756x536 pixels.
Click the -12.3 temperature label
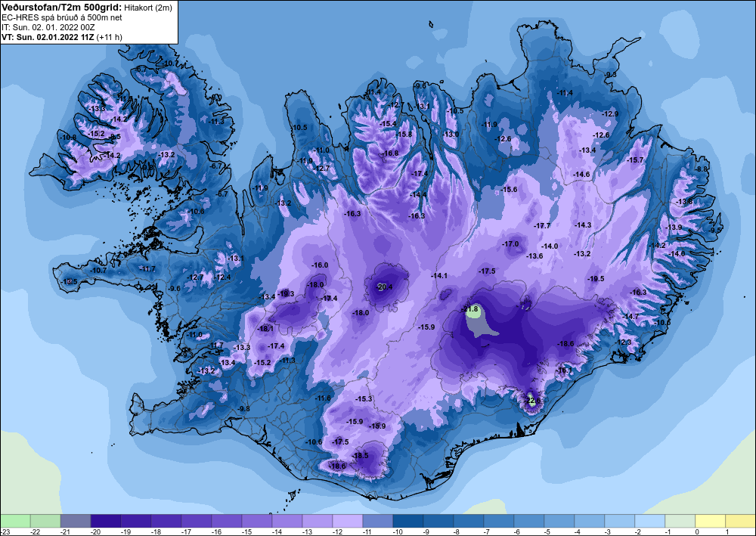click(x=623, y=342)
